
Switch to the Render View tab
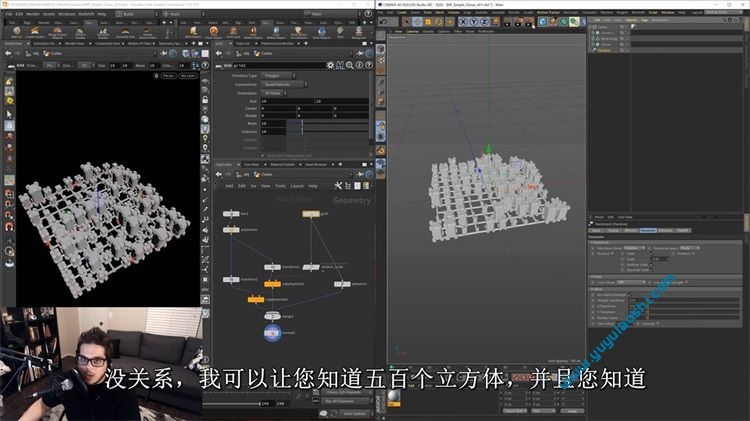tap(75, 44)
